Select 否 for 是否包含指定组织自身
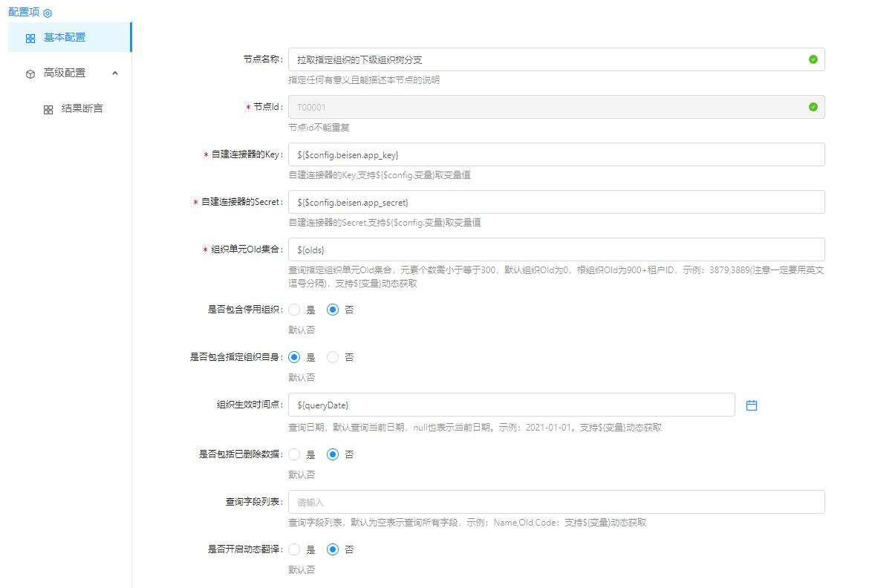 (333, 357)
